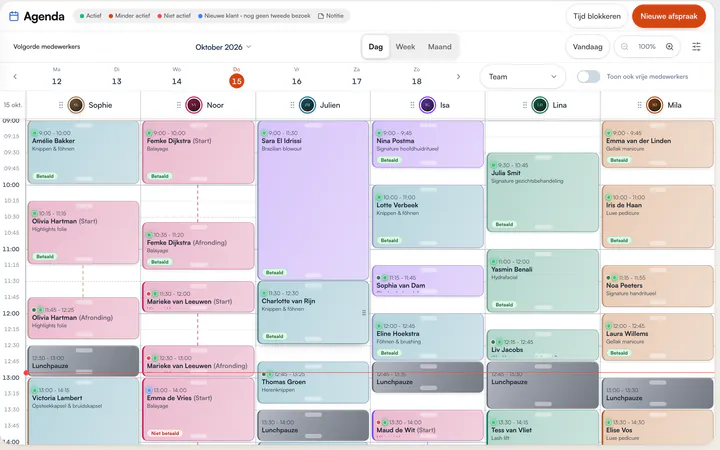
Task: Jump to Vandaag
Action: tap(587, 47)
